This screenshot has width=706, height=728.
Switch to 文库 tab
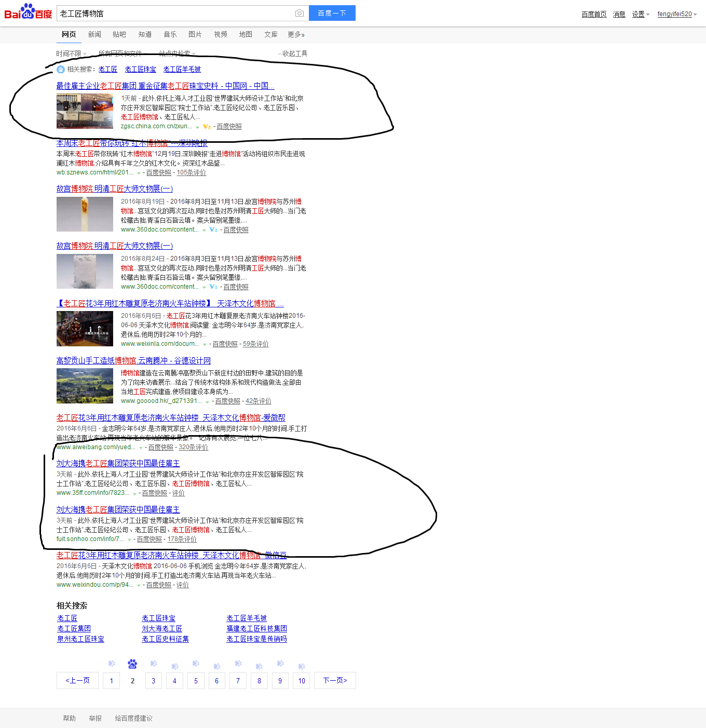[x=271, y=34]
